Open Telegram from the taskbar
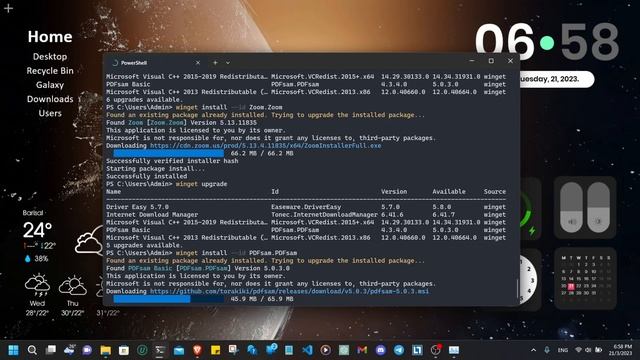640x360 pixels. 399,350
